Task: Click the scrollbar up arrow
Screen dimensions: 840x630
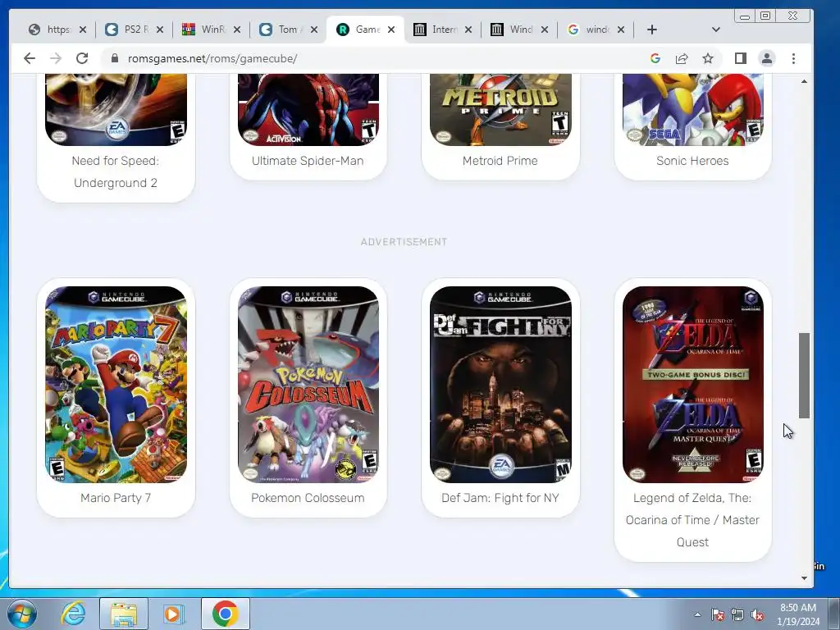Action: click(804, 81)
